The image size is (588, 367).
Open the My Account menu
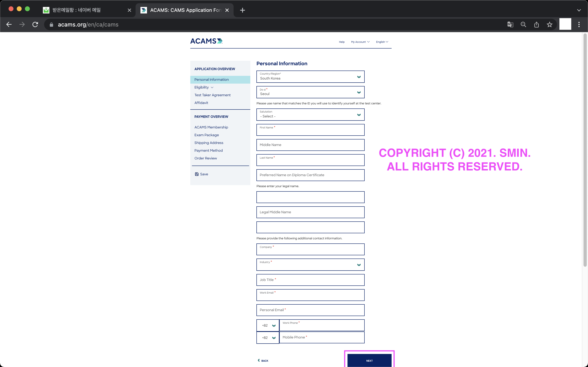pos(360,42)
